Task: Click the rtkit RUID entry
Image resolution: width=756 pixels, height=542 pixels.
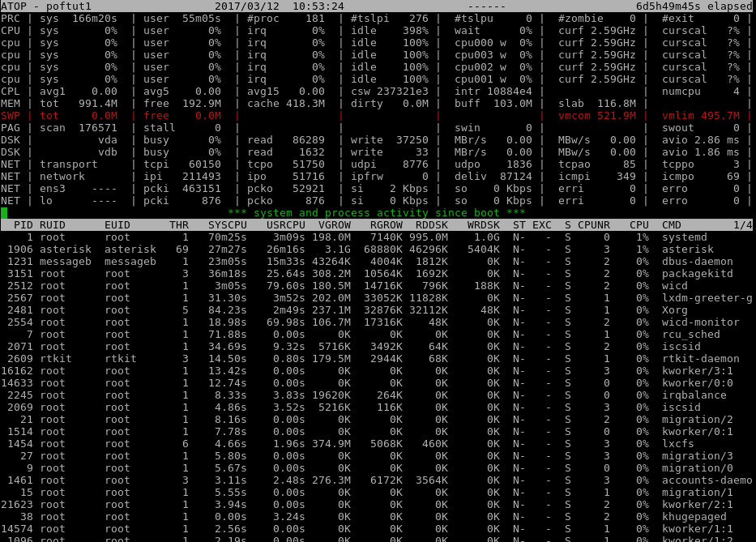Action: (x=56, y=359)
